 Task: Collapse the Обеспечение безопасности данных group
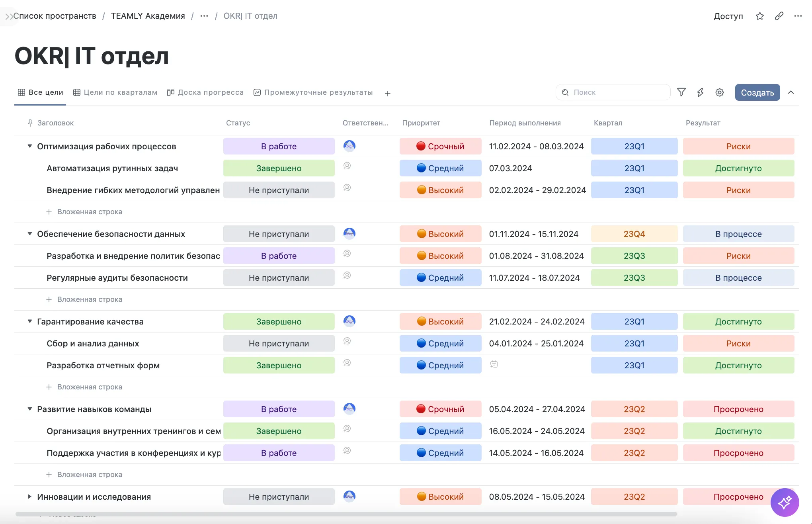tap(29, 234)
